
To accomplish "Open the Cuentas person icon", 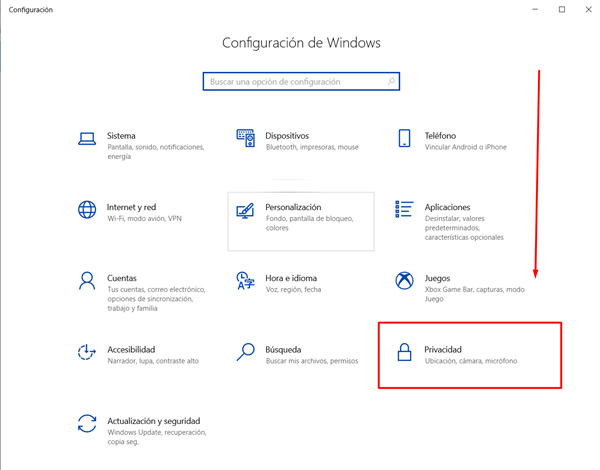I will [x=87, y=281].
